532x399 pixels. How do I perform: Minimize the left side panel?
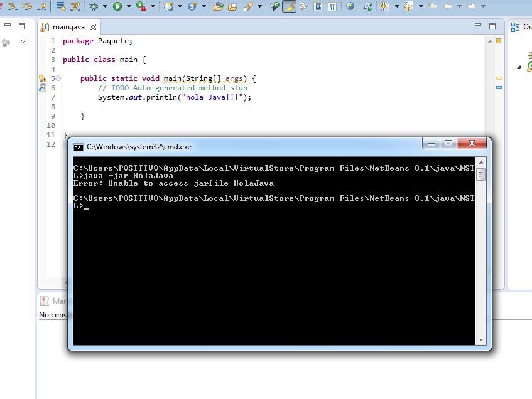tap(8, 24)
